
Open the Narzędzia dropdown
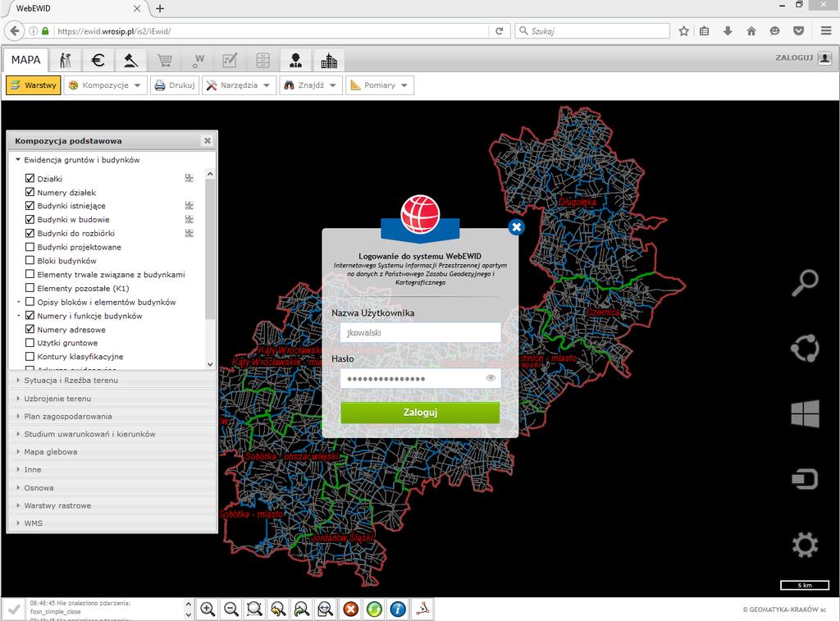[239, 85]
